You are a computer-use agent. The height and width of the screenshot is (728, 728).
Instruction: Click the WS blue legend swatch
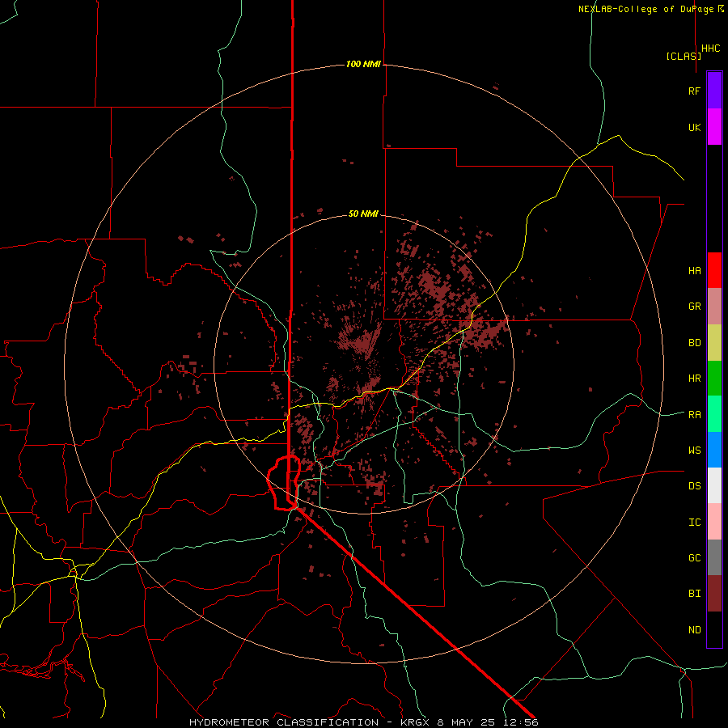point(714,450)
